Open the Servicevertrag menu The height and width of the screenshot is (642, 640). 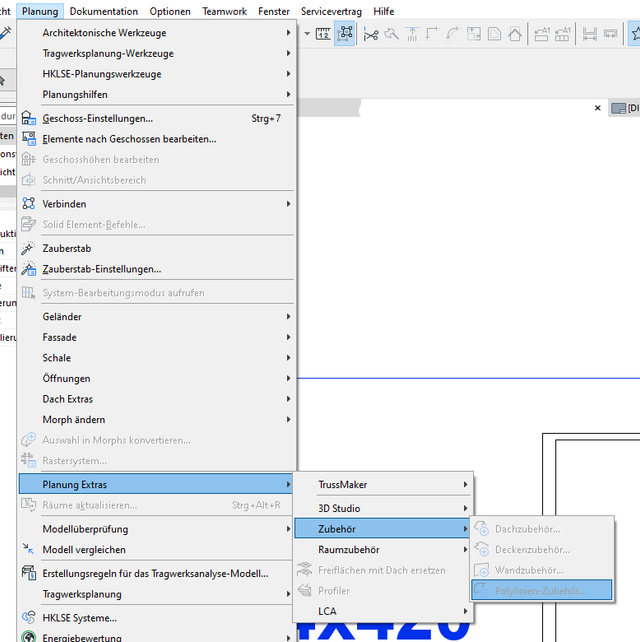click(x=331, y=11)
